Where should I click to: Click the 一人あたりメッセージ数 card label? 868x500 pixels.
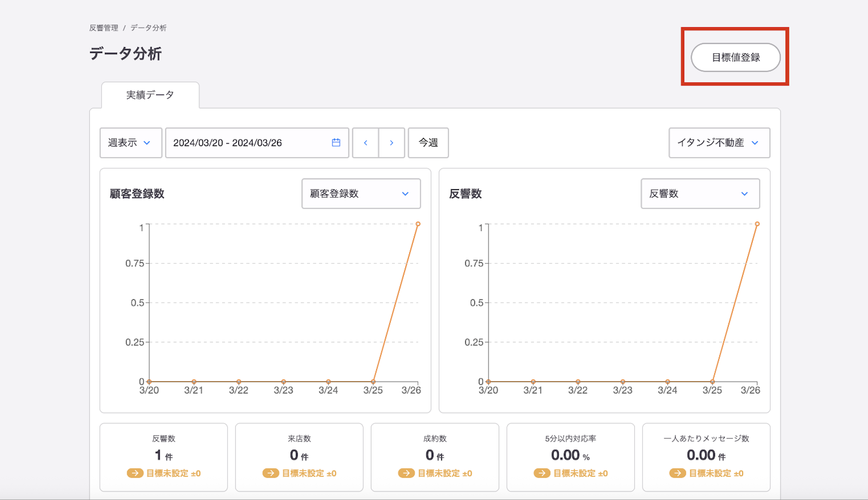[x=706, y=438]
